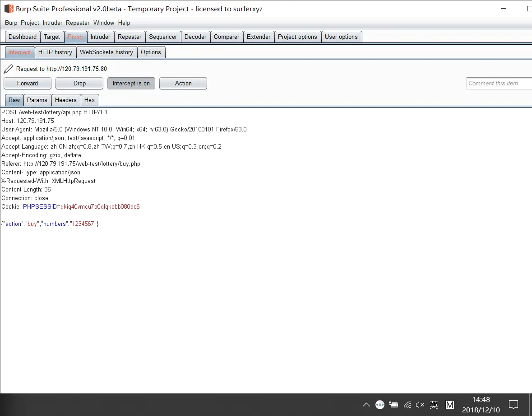Open the Proxy Options sub-tab
Viewport: 532px width, 416px height.
[x=151, y=52]
